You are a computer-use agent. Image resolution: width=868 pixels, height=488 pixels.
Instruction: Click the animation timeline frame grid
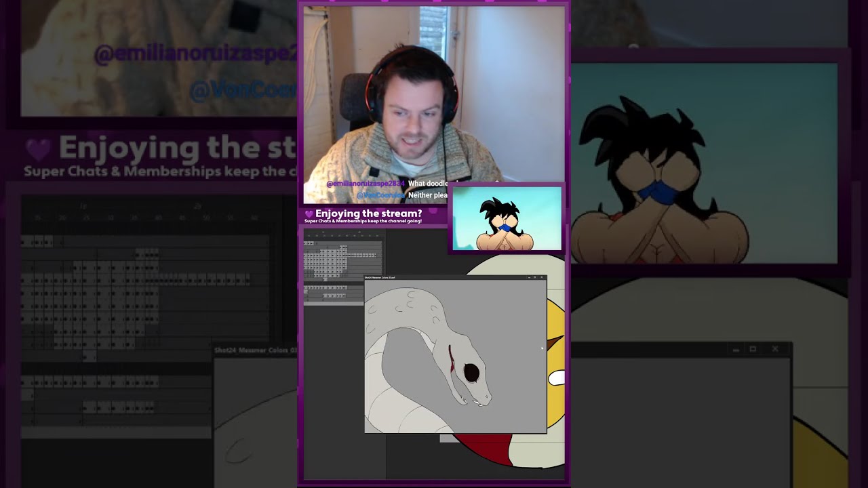point(343,271)
